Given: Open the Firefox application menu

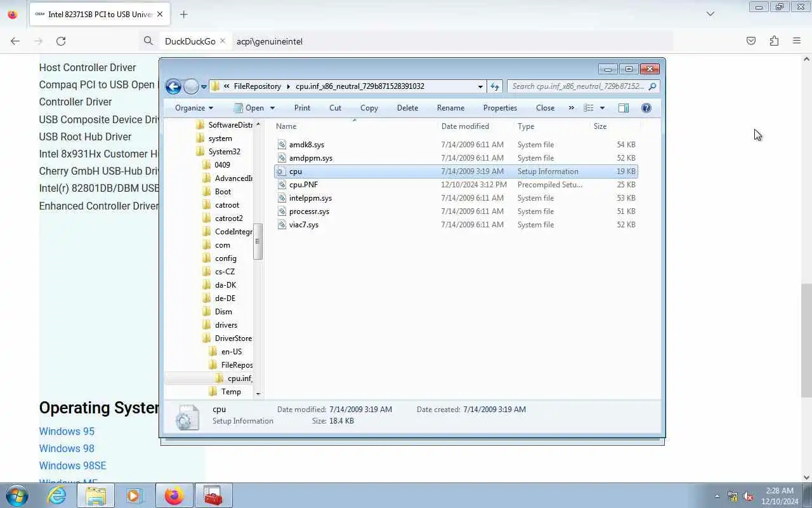Looking at the screenshot, I should tap(797, 41).
